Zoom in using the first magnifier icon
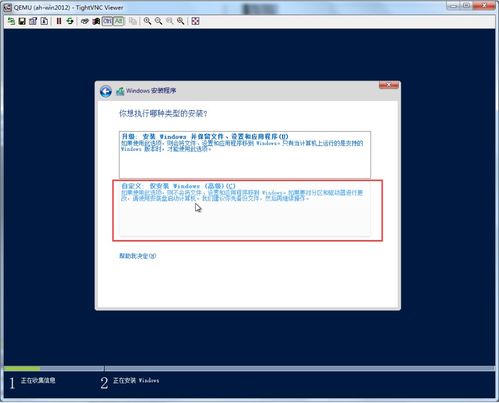The width and height of the screenshot is (499, 403). coord(147,21)
